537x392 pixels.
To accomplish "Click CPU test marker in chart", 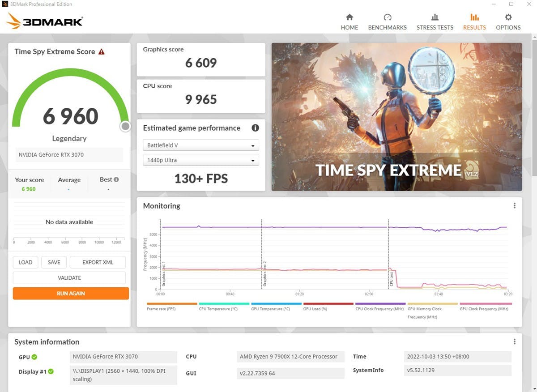I will click(391, 279).
